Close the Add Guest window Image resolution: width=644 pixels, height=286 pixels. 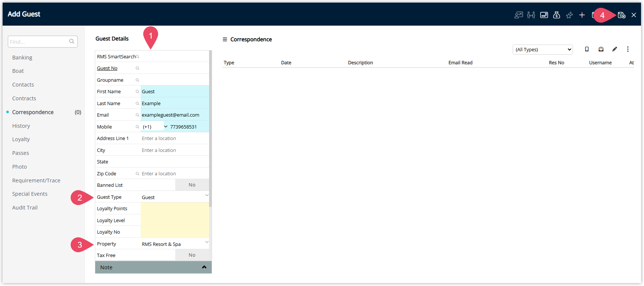point(634,15)
